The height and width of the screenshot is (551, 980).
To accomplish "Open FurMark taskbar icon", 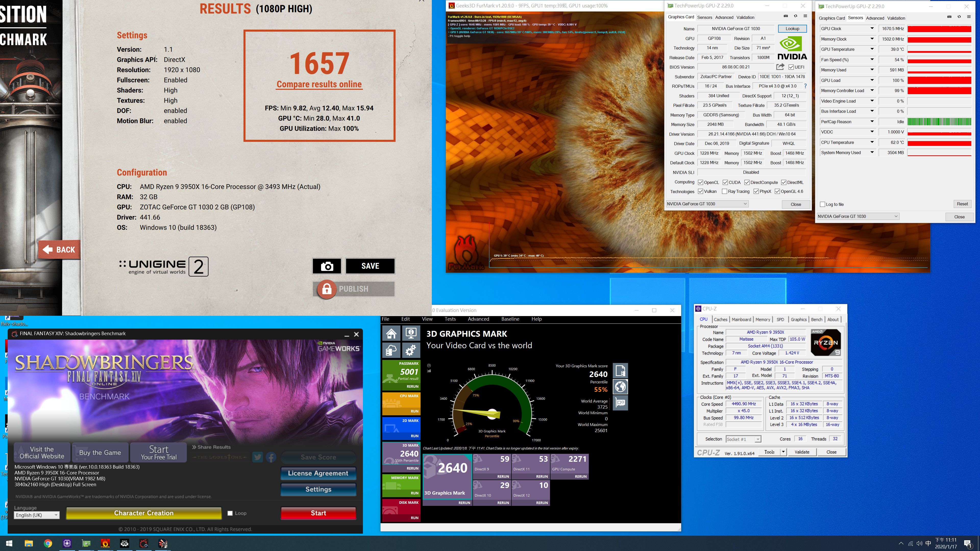I will [105, 543].
